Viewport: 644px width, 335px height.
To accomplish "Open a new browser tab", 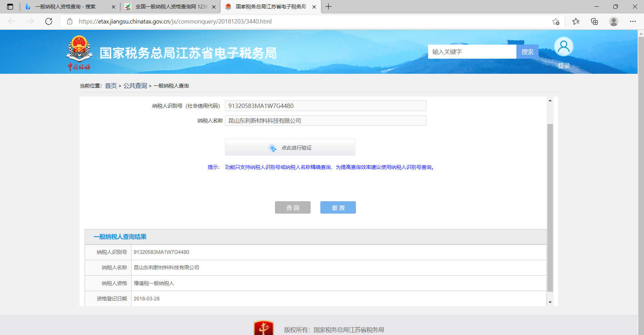I will pos(328,7).
